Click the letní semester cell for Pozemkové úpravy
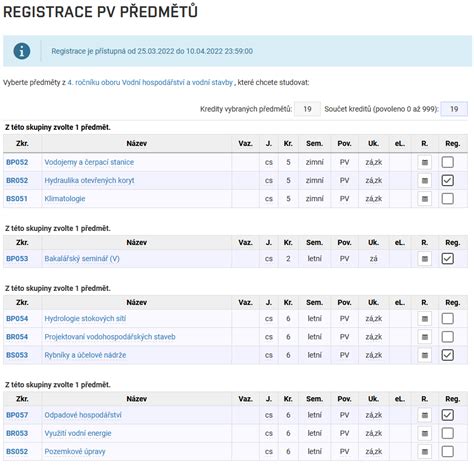 point(315,451)
